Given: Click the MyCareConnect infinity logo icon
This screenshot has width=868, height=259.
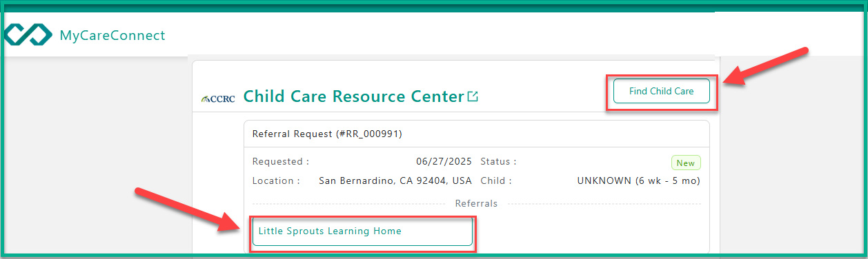Looking at the screenshot, I should [28, 34].
